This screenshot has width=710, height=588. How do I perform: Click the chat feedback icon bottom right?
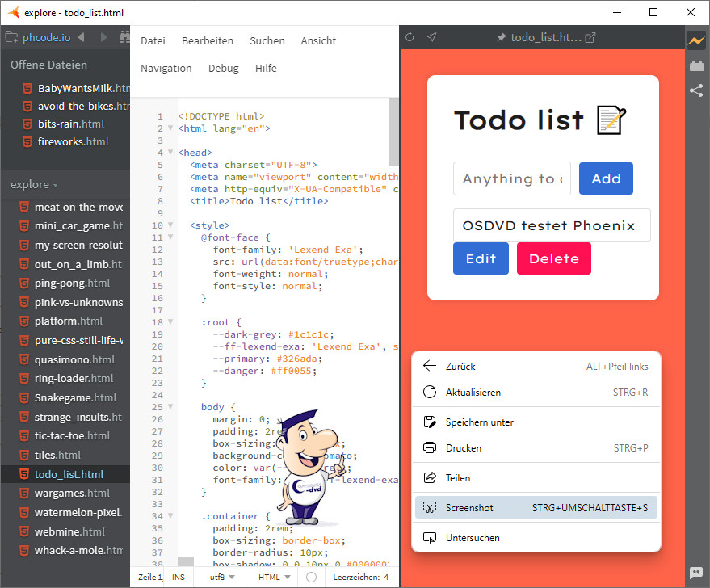695,573
